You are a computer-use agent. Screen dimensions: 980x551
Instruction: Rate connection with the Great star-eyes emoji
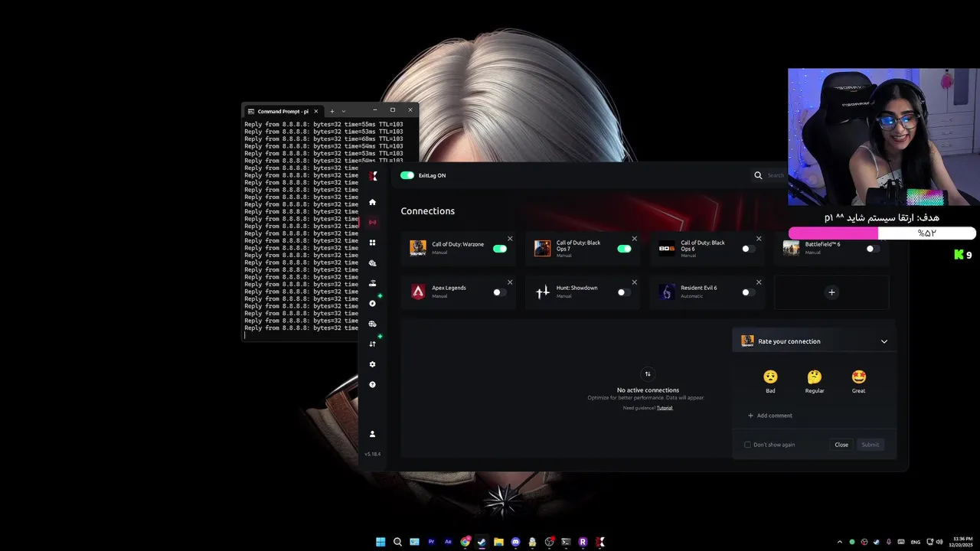pyautogui.click(x=859, y=377)
